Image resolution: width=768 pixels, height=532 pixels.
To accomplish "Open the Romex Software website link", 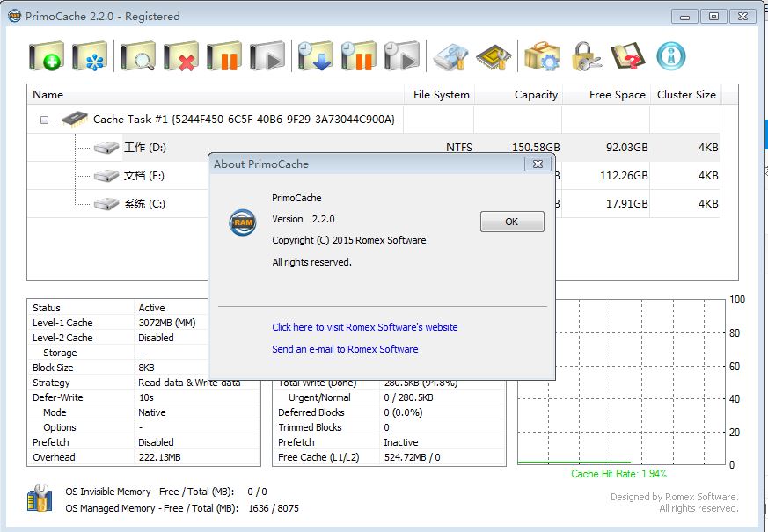I will click(x=364, y=327).
